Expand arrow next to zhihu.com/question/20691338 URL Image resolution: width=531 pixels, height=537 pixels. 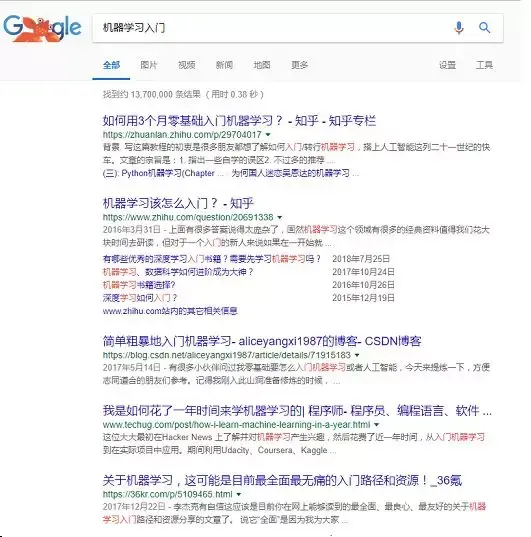[x=280, y=217]
